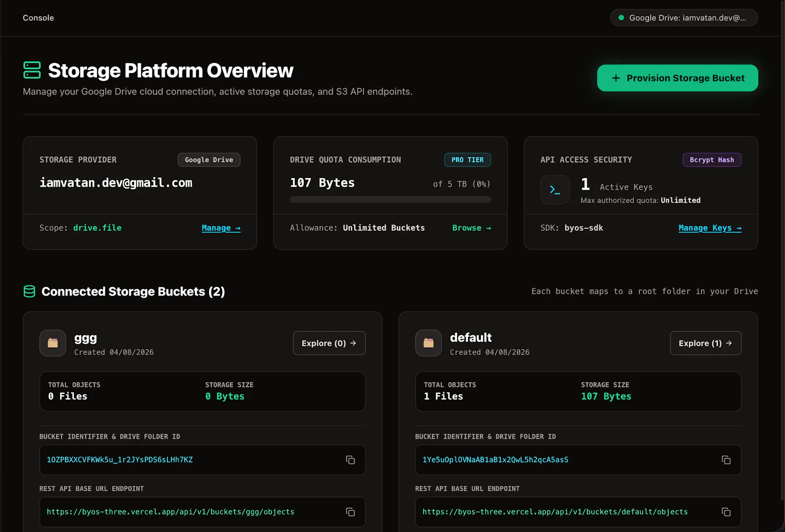Click the default bucket '107 Bytes' storage size

point(606,396)
